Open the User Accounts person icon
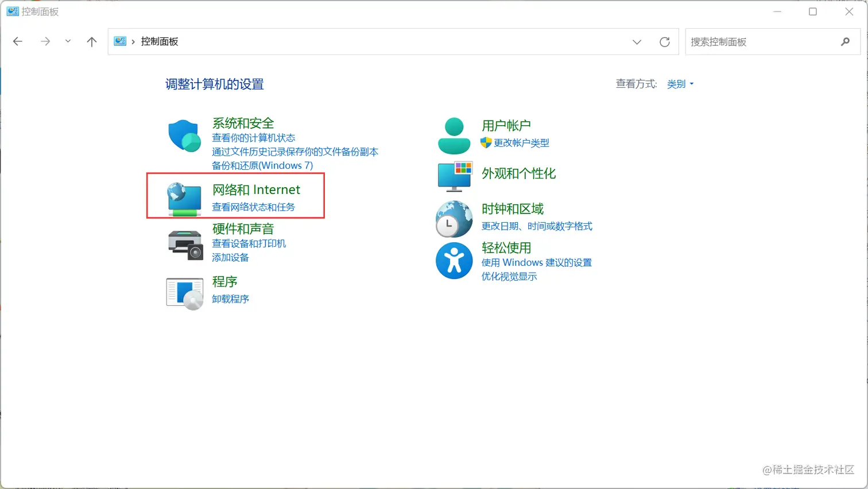 click(x=454, y=135)
